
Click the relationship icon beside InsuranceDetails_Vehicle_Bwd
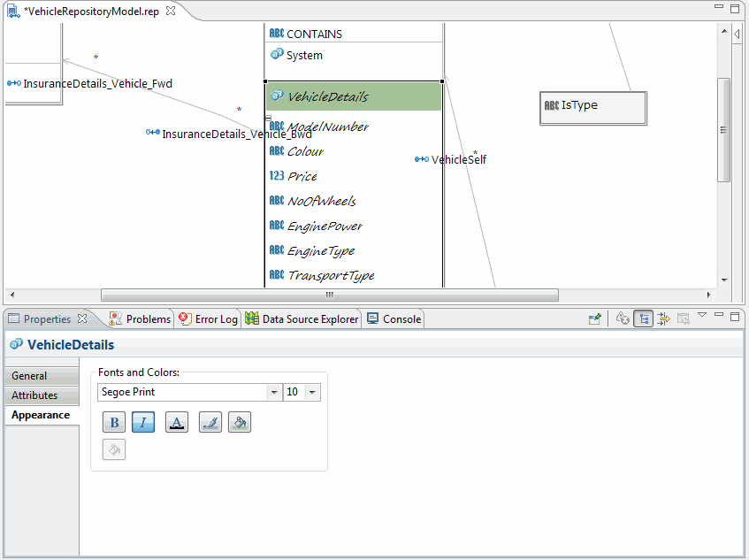(x=153, y=132)
